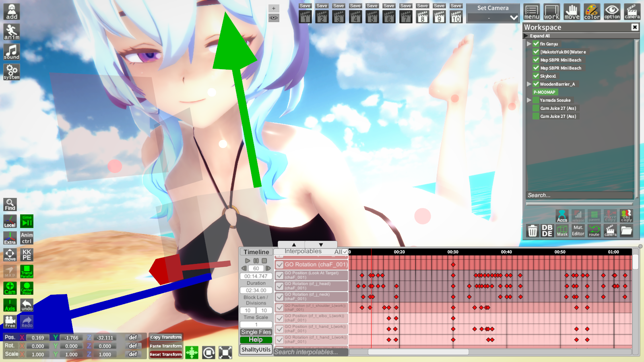Toggle Skybox1 visibility checkbox
The width and height of the screenshot is (644, 362).
(x=536, y=76)
